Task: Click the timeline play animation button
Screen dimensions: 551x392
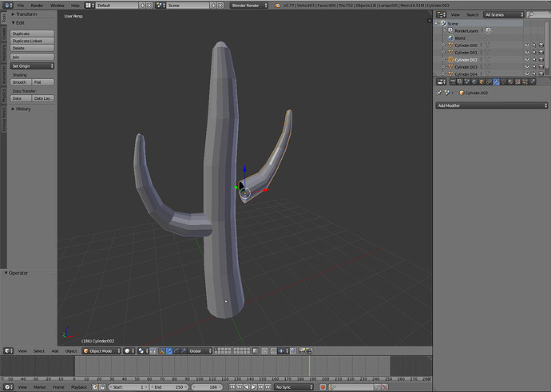Action: point(254,387)
